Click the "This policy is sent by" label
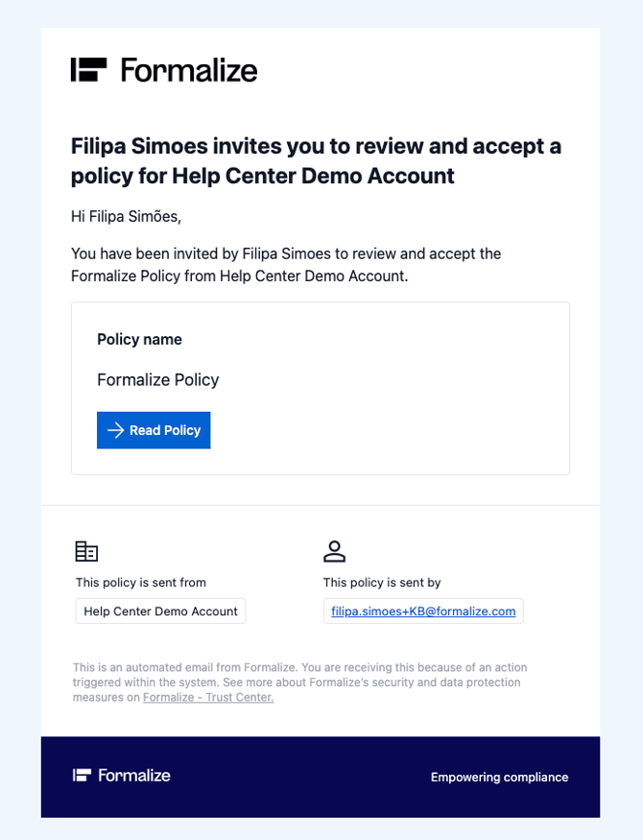643x840 pixels. (x=382, y=583)
